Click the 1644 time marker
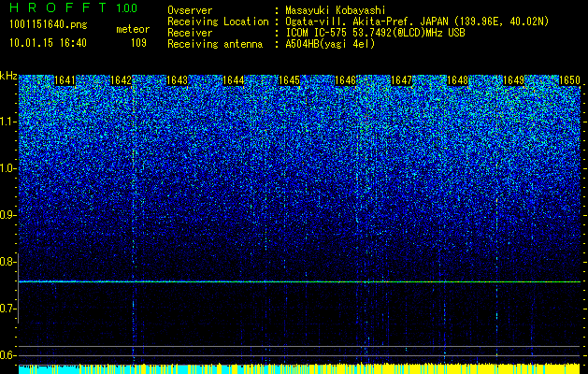The width and height of the screenshot is (588, 374). 234,80
